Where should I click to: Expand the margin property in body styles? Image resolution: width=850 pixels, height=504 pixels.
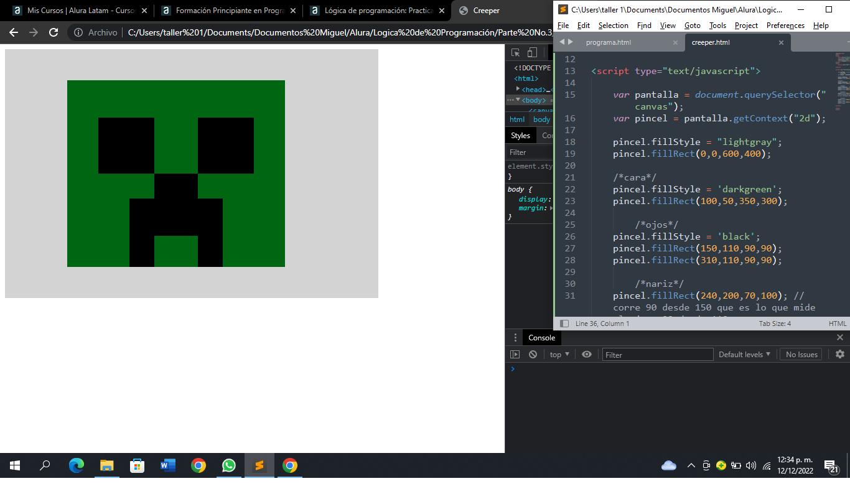(551, 208)
